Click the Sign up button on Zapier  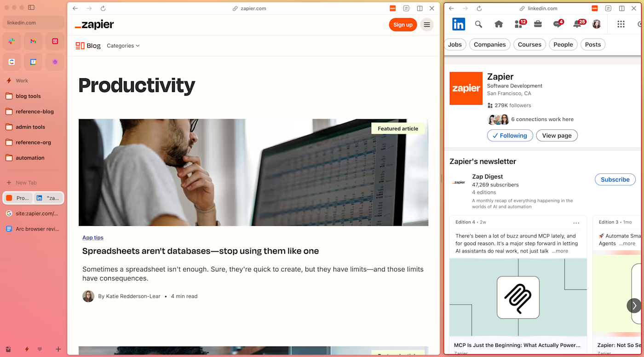coord(403,25)
